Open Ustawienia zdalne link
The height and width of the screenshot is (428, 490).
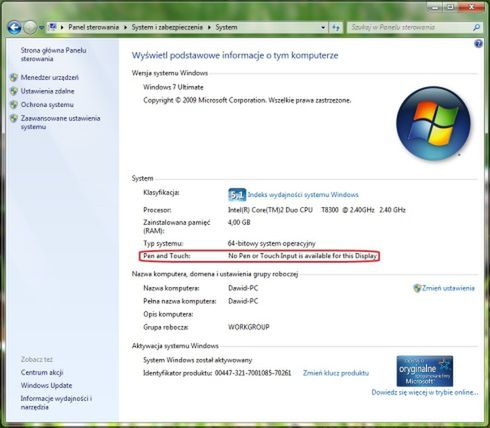point(47,91)
